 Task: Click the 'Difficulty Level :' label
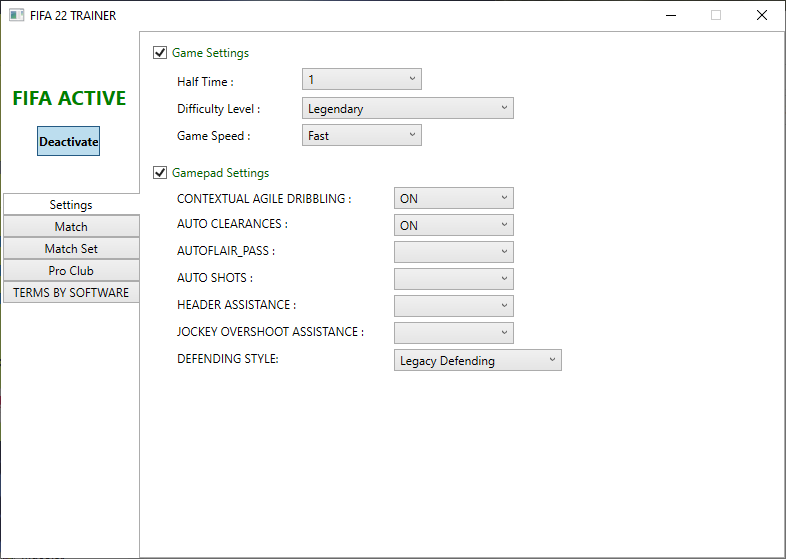click(219, 109)
